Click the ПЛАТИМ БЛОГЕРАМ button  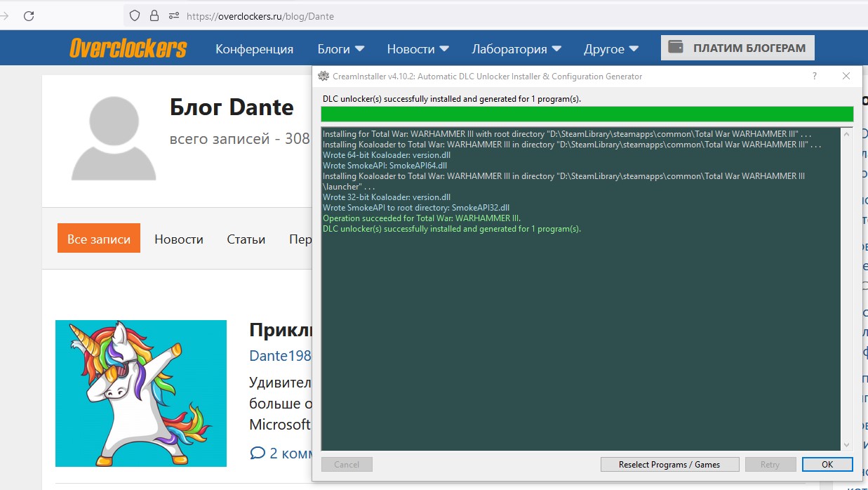[737, 48]
